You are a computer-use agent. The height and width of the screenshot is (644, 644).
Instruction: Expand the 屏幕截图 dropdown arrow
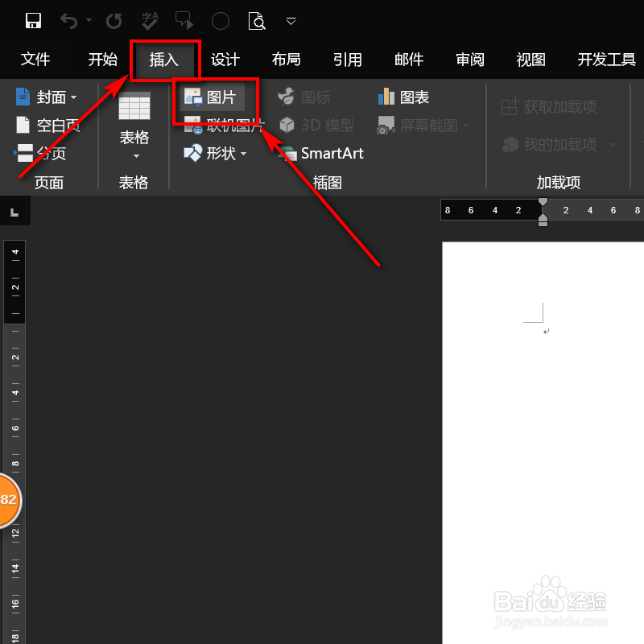(466, 126)
